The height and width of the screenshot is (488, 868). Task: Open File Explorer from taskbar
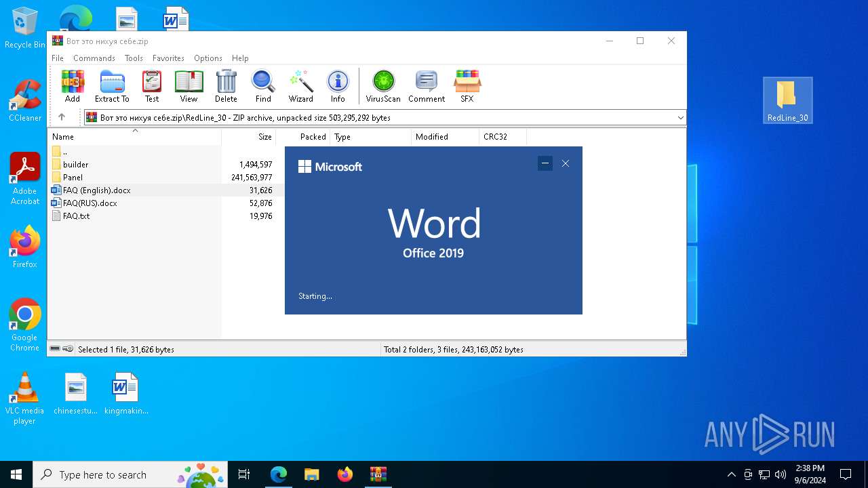point(312,474)
